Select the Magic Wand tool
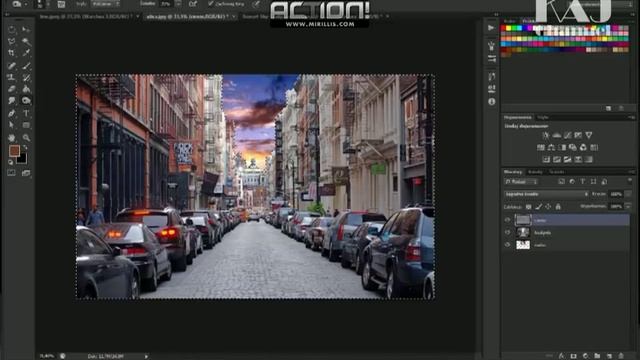The image size is (640, 360). 26,41
